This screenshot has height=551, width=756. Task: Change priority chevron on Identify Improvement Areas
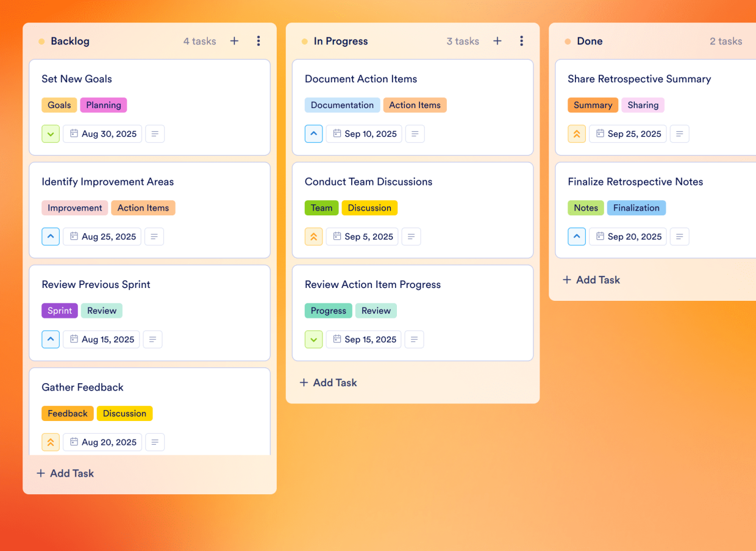(50, 236)
